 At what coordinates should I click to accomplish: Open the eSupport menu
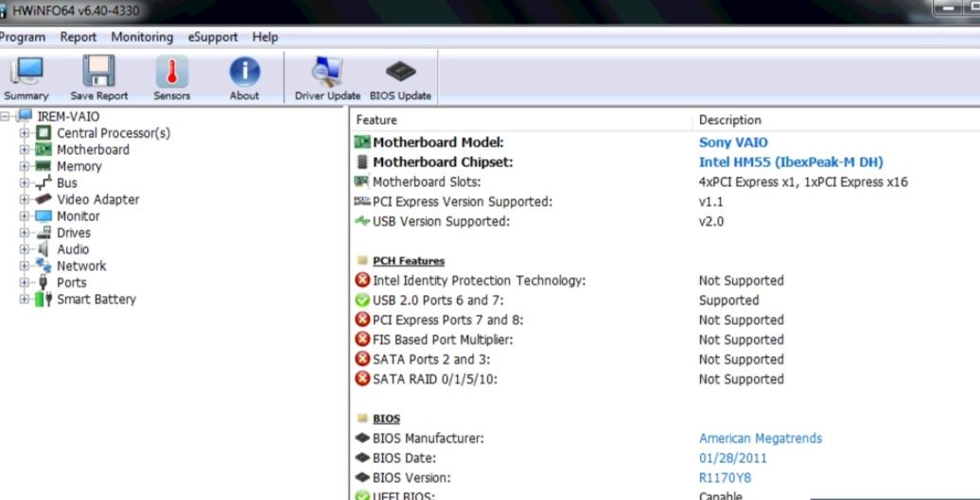213,38
